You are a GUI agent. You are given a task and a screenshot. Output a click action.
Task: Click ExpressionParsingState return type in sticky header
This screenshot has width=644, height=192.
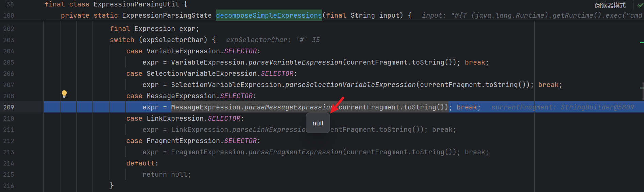pos(167,15)
